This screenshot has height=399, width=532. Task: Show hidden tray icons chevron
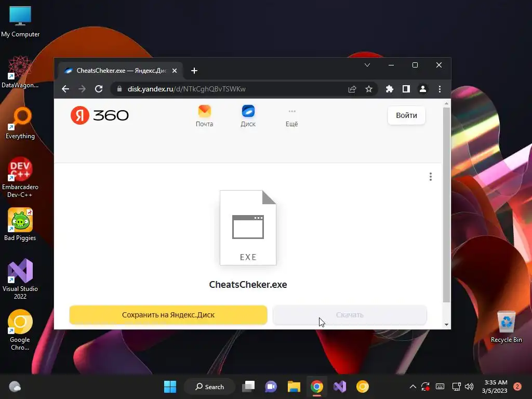tap(413, 387)
